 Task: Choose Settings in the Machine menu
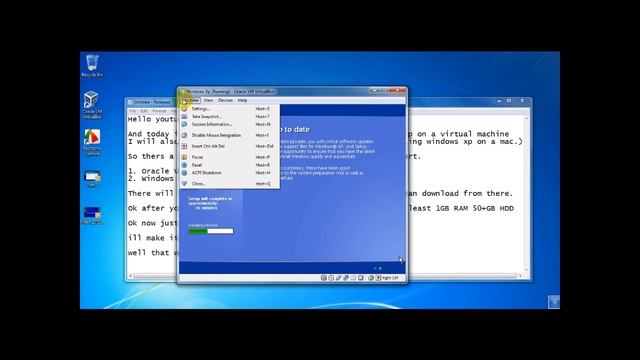coord(230,109)
